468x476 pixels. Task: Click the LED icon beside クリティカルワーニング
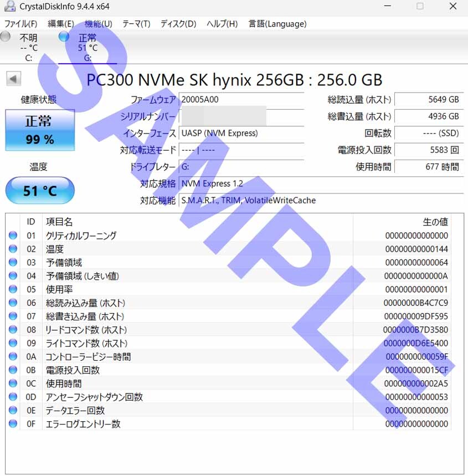click(x=14, y=236)
